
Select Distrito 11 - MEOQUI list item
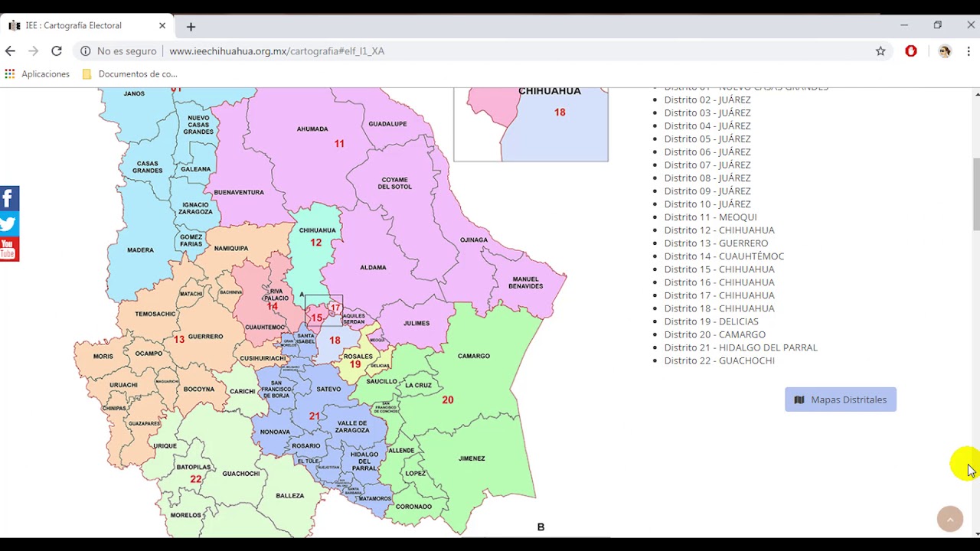coord(710,217)
